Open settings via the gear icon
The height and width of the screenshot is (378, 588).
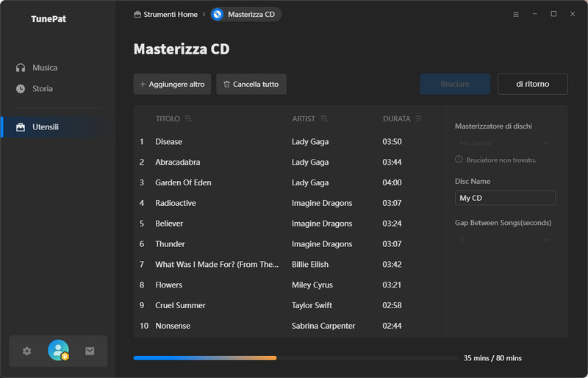[x=27, y=352]
